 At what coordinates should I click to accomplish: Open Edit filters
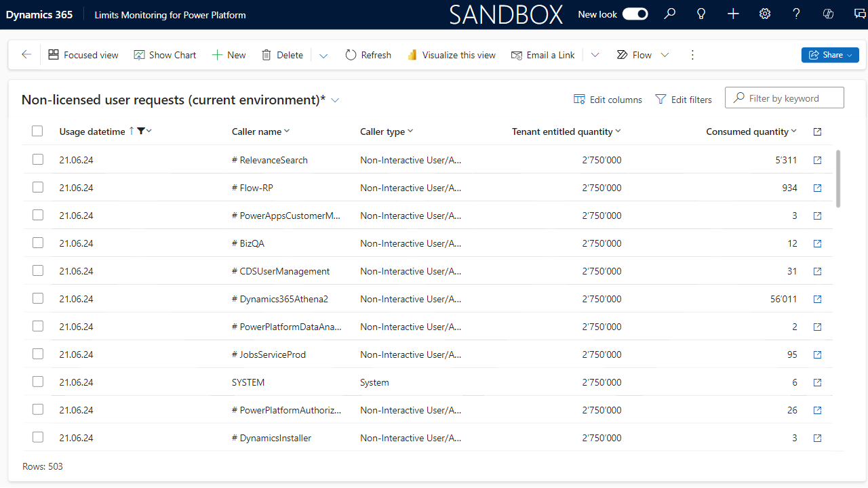(684, 100)
